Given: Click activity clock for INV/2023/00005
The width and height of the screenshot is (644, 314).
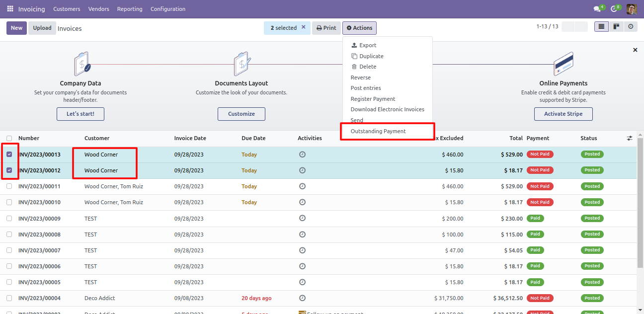Looking at the screenshot, I should pyautogui.click(x=302, y=282).
